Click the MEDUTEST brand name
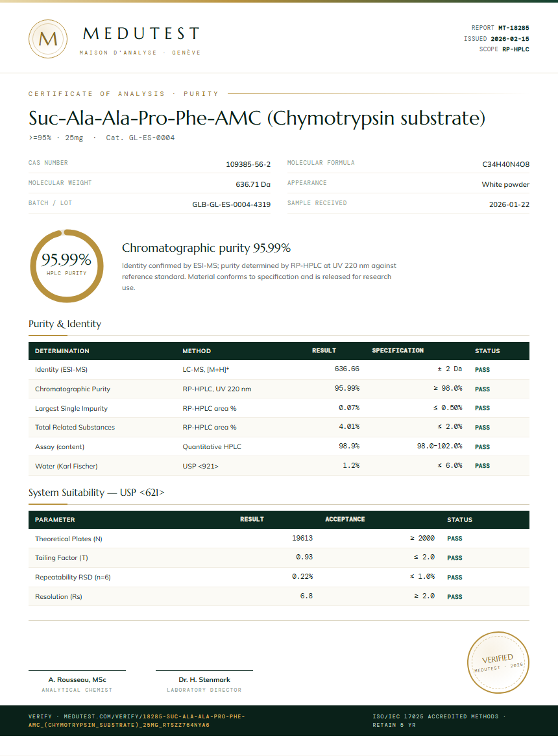Screen dimensions: 558x756 click(141, 33)
